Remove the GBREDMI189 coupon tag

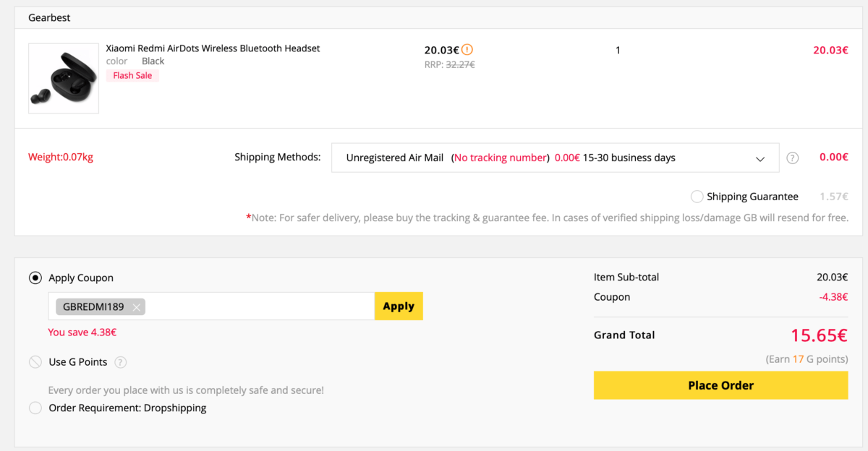click(x=136, y=307)
